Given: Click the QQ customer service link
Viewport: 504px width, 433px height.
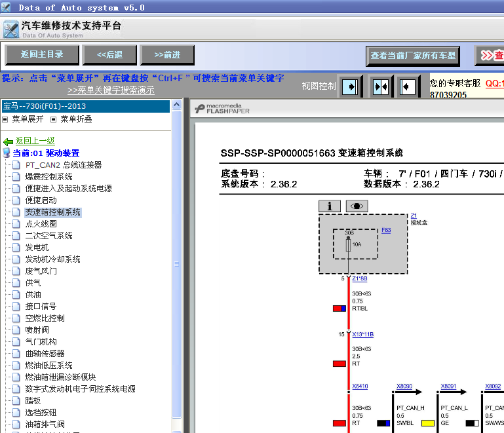Looking at the screenshot, I should pos(494,83).
